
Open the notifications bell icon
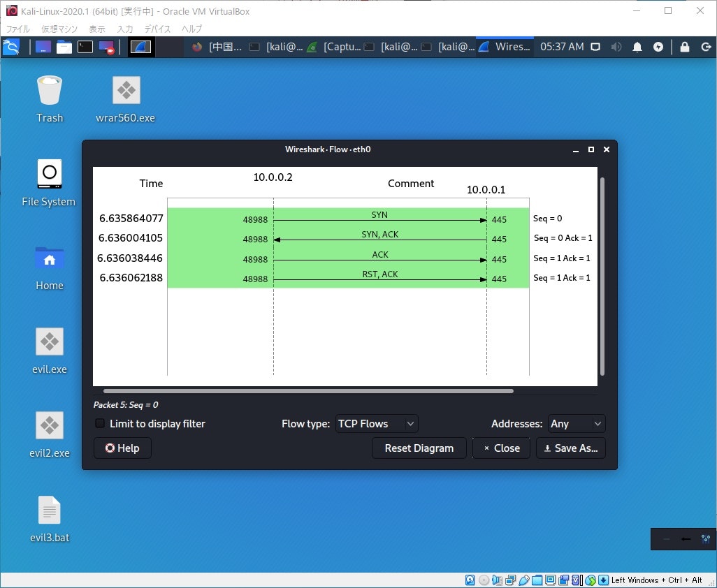pos(637,47)
